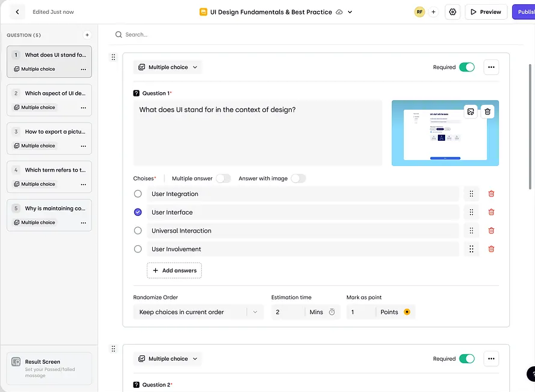The width and height of the screenshot is (535, 392).
Task: Select the User Involvement radio button
Action: coord(138,249)
